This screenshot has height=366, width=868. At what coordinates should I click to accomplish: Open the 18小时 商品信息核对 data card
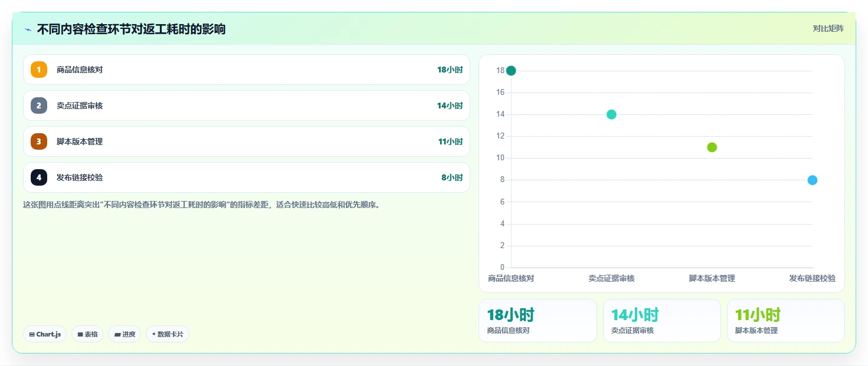coord(538,321)
